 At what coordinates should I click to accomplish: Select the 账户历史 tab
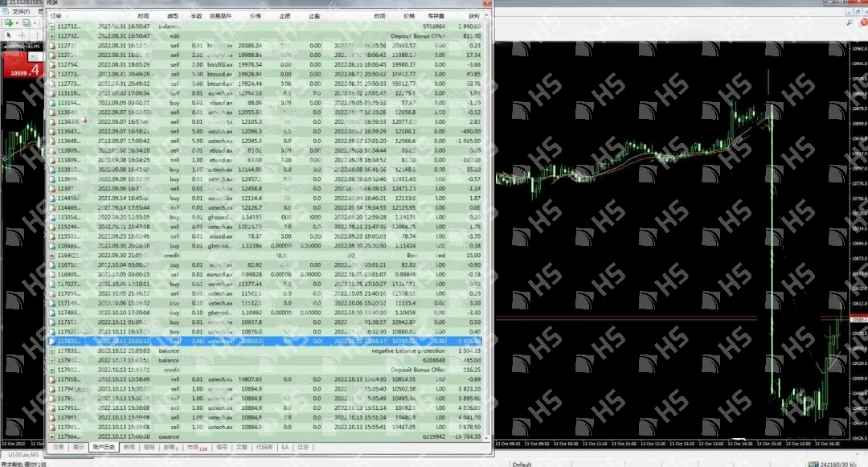[104, 447]
